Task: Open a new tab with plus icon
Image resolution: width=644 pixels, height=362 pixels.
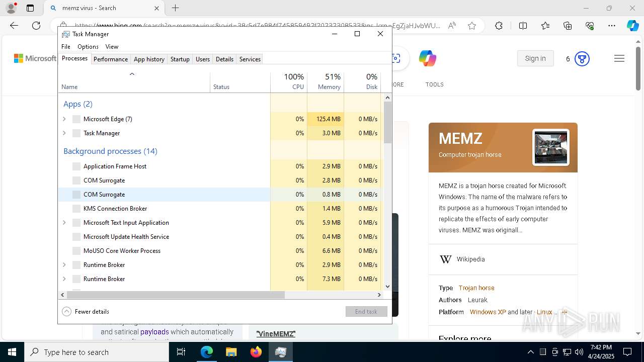Action: click(x=175, y=8)
